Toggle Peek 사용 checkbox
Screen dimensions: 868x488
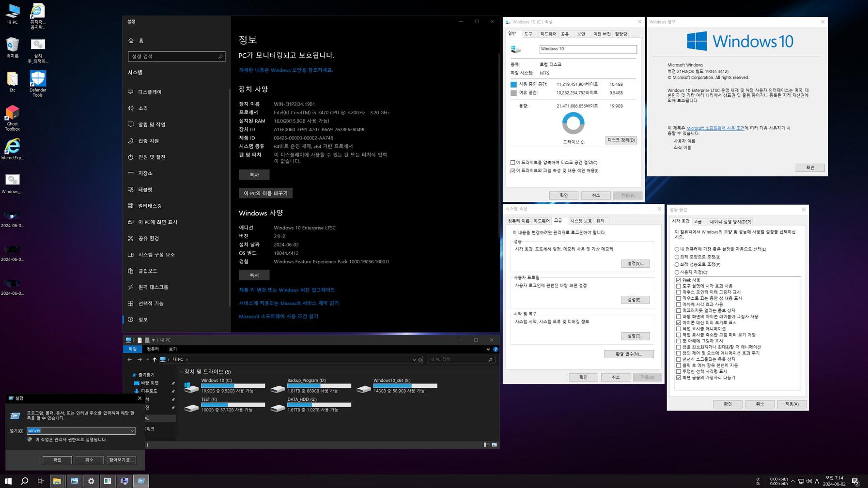tap(679, 280)
